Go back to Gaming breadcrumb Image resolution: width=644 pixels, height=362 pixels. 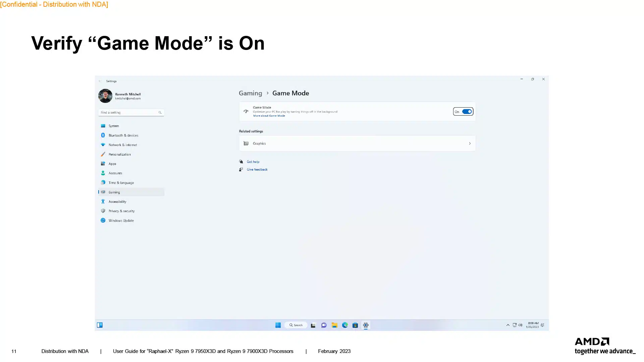(x=250, y=93)
